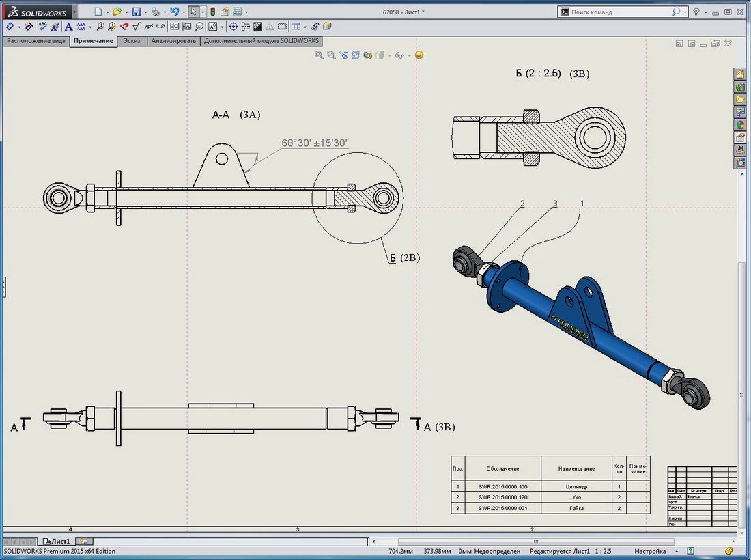Click the horizontal scrollbar thumb
751x560 pixels.
coord(536,542)
